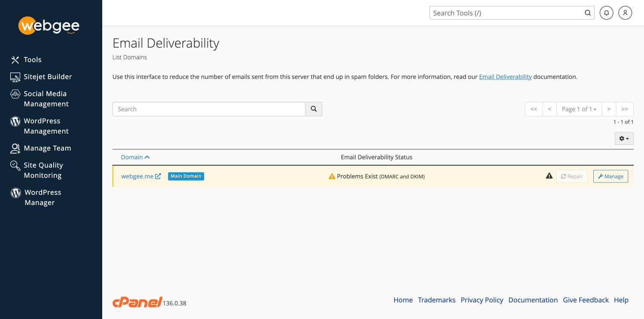The width and height of the screenshot is (644, 319).
Task: Click the Site Quality Monitoring icon
Action: [15, 165]
